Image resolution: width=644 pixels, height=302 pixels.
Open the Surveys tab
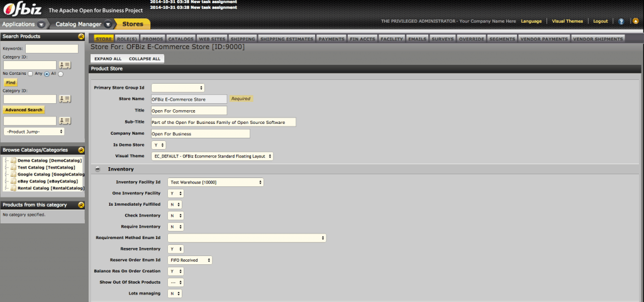click(443, 39)
